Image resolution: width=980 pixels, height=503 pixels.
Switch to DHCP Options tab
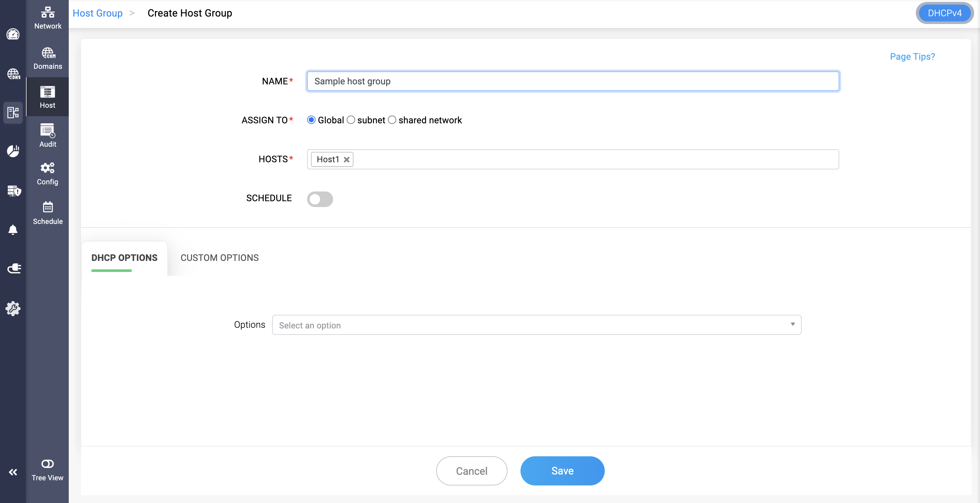[125, 258]
